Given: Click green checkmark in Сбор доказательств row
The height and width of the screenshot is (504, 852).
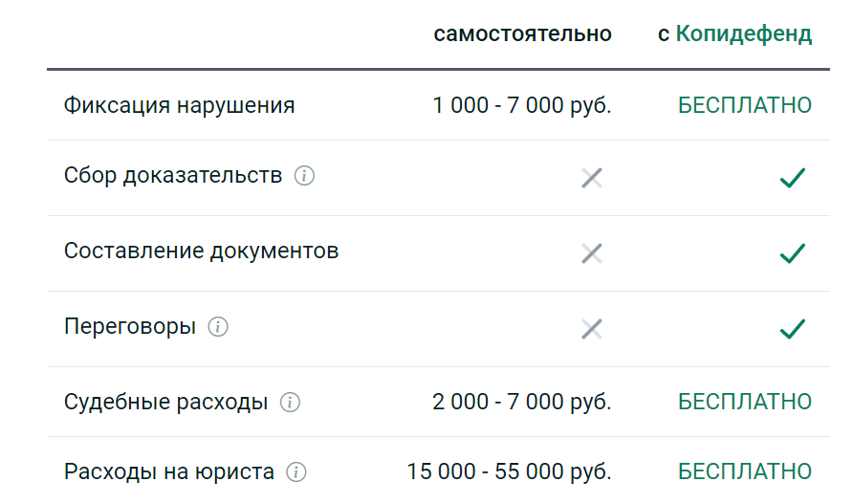Looking at the screenshot, I should pos(792,178).
